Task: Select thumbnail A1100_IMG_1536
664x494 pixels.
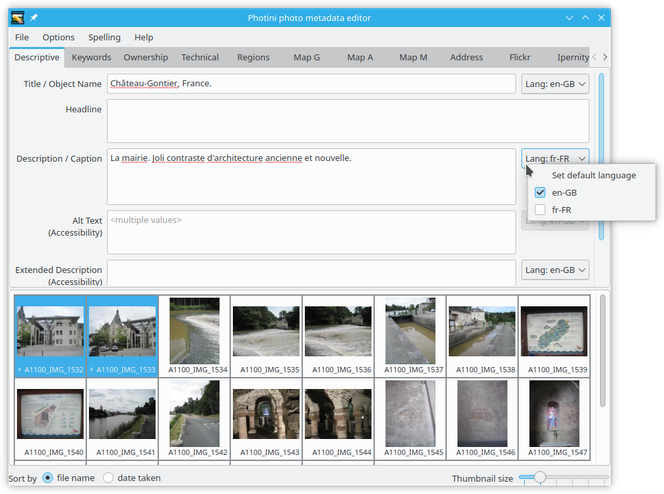Action: click(x=338, y=336)
